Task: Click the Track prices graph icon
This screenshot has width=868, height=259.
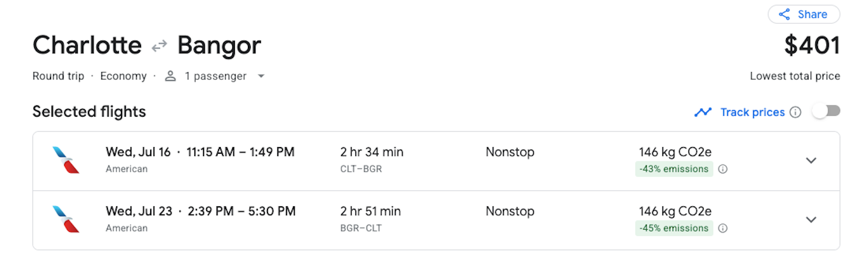Action: tap(703, 112)
